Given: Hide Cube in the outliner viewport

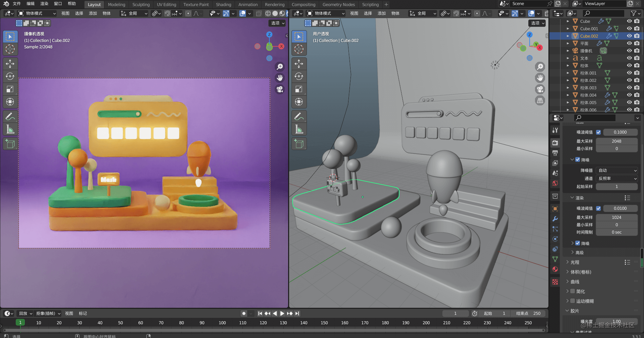Looking at the screenshot, I should pyautogui.click(x=629, y=21).
